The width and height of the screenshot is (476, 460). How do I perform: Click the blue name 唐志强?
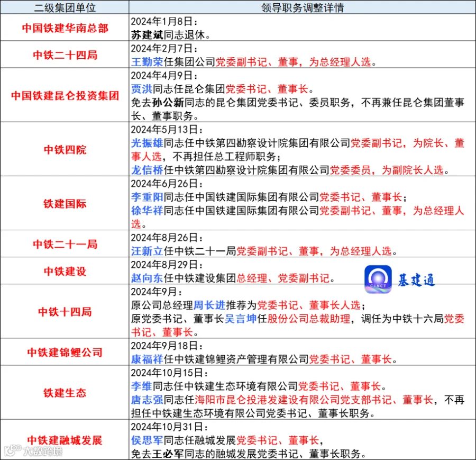click(147, 400)
